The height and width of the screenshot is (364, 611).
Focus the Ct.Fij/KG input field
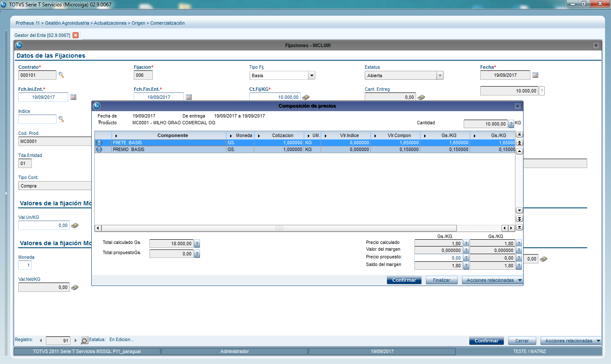point(275,97)
